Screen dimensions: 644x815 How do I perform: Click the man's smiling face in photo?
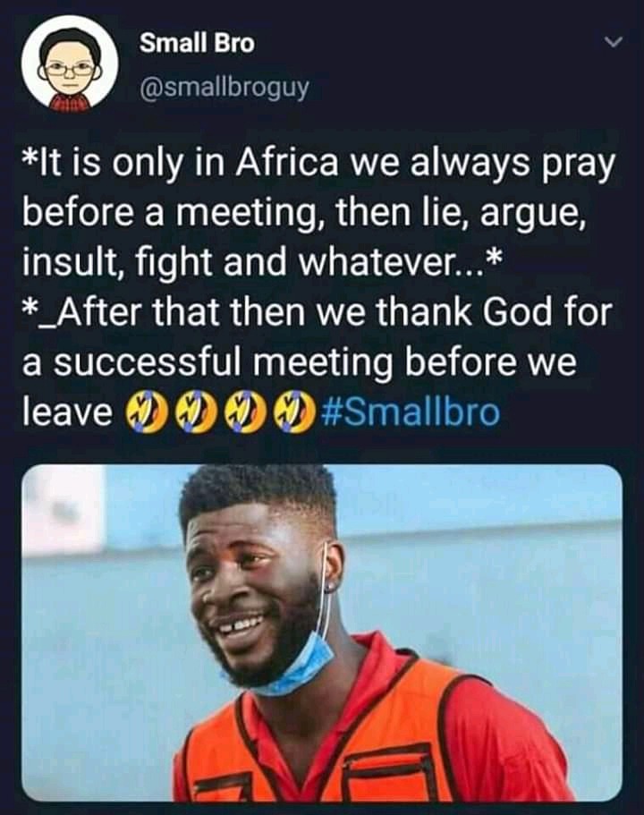click(255, 588)
